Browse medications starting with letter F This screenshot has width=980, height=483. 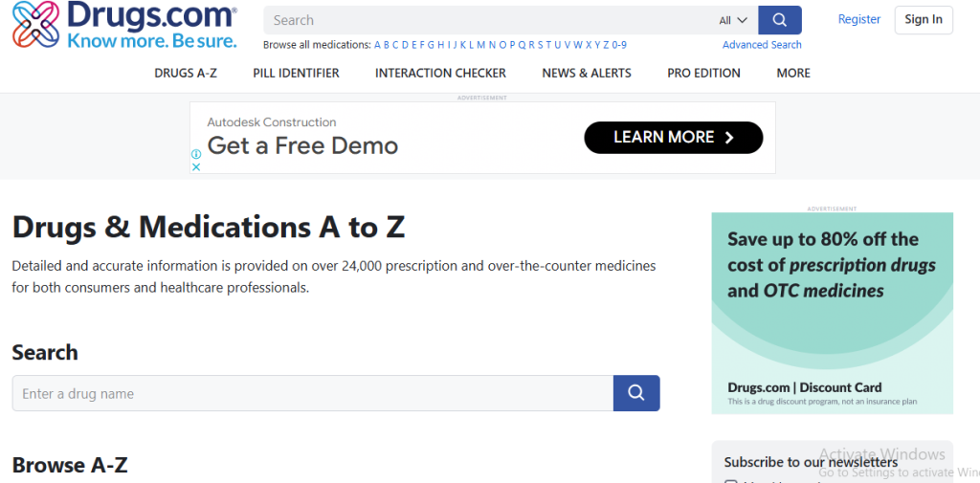tap(422, 45)
